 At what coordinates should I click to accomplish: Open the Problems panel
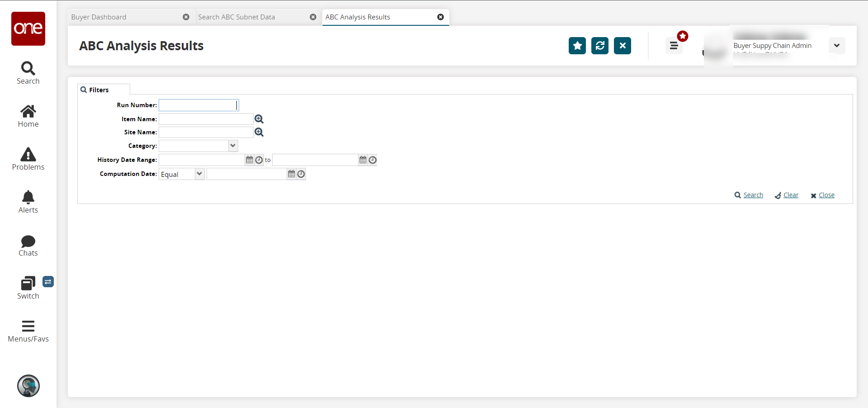click(x=28, y=159)
